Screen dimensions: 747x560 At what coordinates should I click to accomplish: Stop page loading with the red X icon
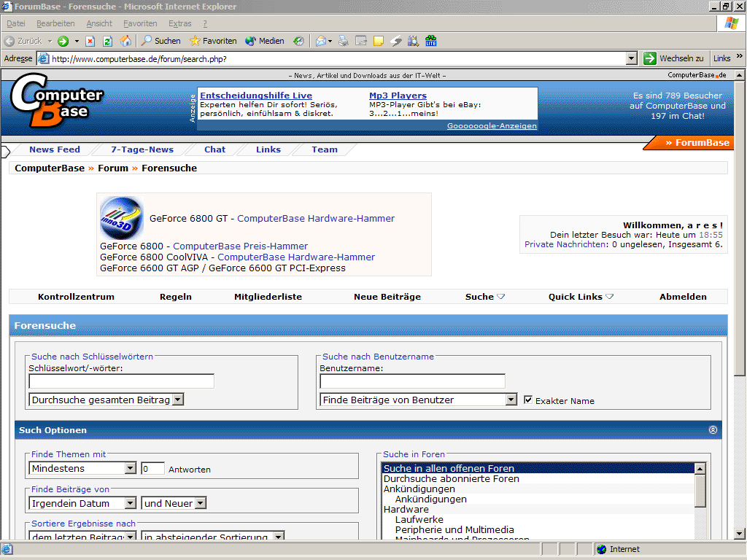pyautogui.click(x=90, y=41)
